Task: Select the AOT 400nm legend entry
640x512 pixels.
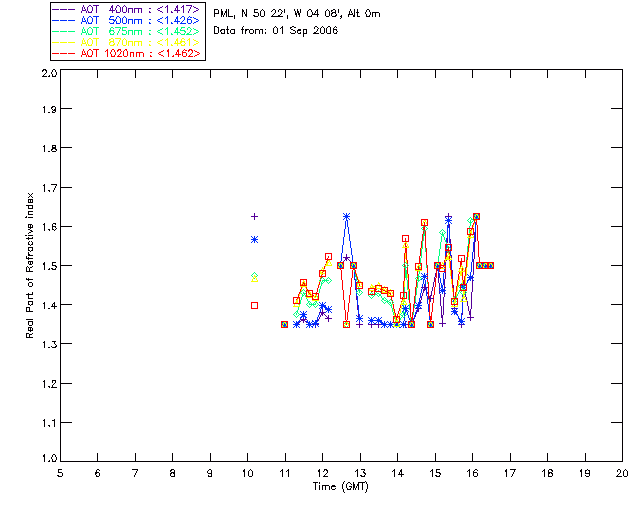Action: pyautogui.click(x=126, y=9)
